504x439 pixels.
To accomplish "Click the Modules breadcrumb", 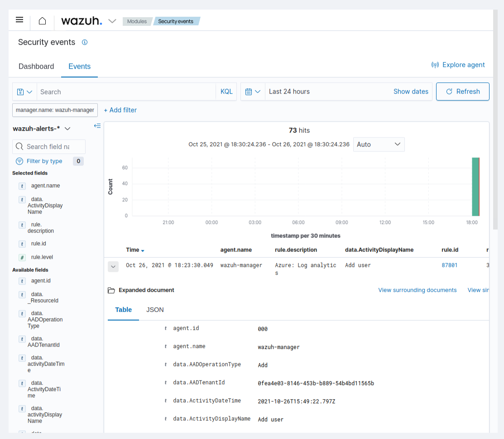I will 137,21.
